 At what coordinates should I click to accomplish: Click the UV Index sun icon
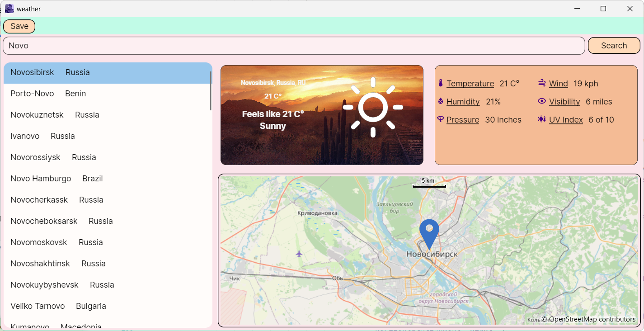click(542, 119)
